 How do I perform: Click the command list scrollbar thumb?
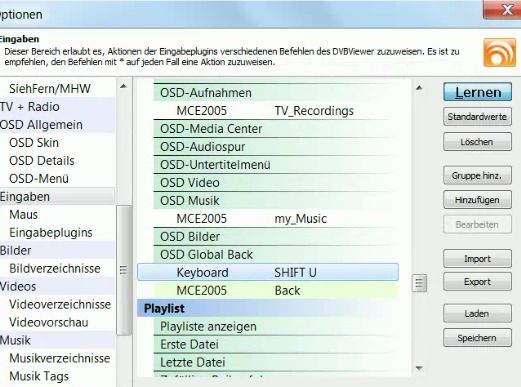419,283
